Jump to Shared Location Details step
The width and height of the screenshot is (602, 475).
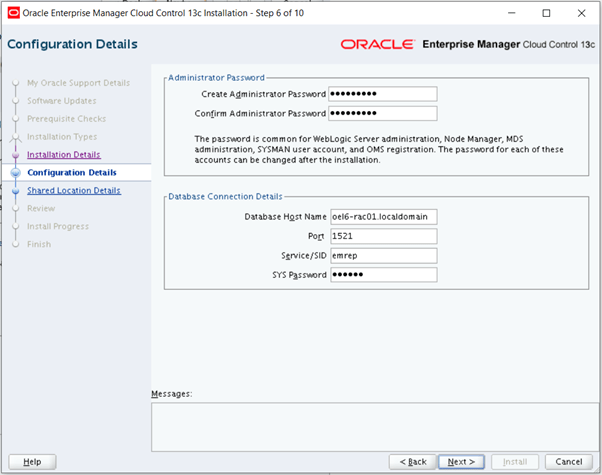point(73,190)
